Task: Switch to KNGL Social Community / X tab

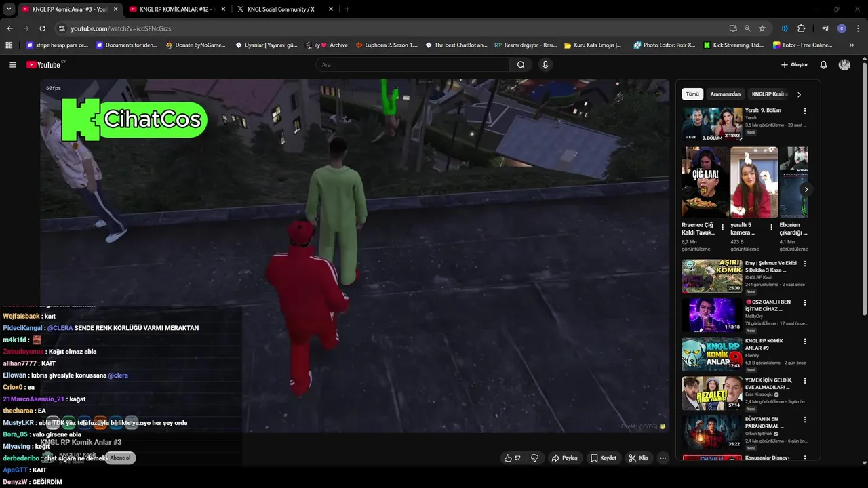Action: 285,9
